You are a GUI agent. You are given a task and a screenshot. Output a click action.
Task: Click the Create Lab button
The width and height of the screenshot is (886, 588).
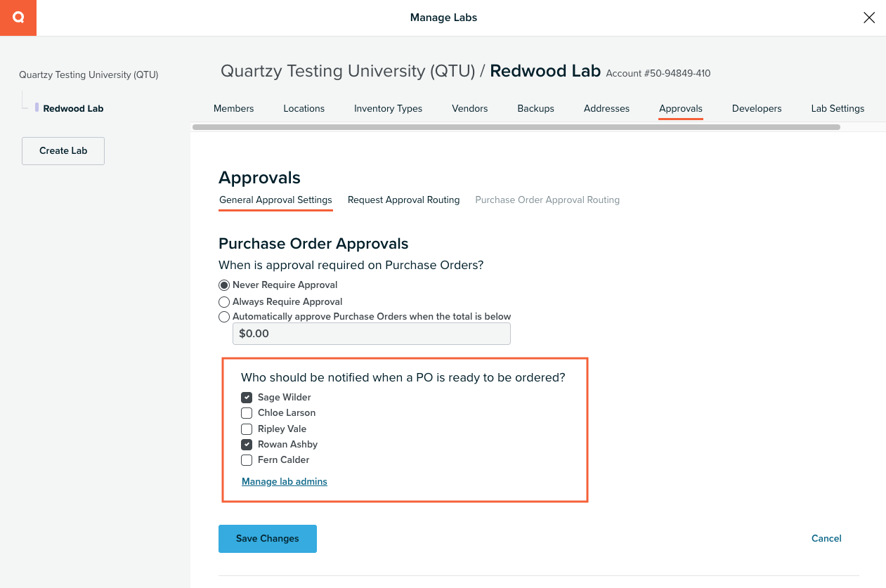(63, 151)
